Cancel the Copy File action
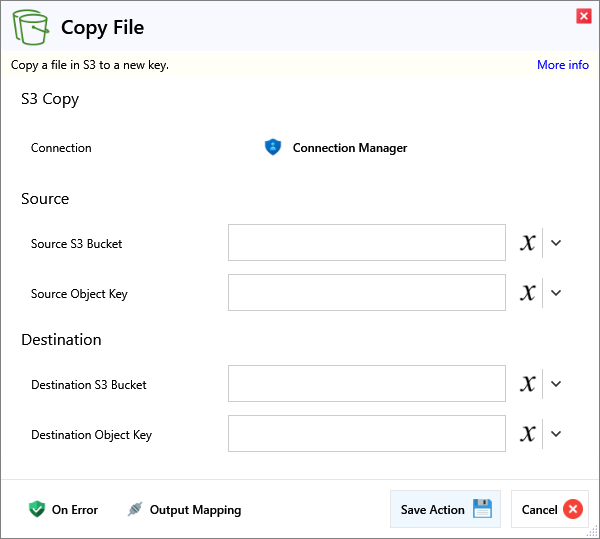The height and width of the screenshot is (539, 600). pos(550,510)
